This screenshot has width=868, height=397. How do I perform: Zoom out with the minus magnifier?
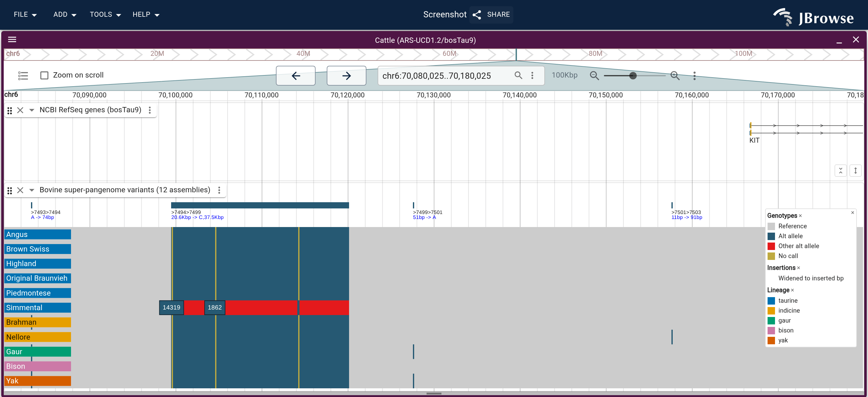tap(594, 75)
